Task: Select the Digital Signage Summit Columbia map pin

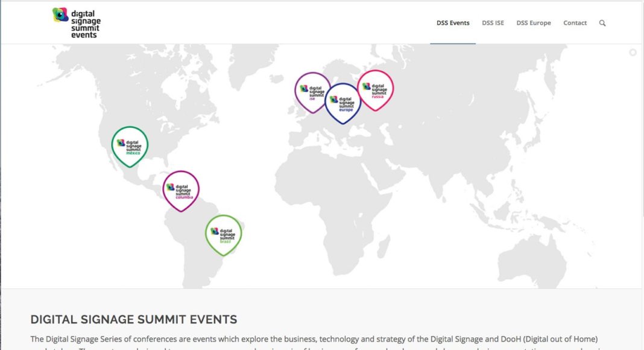Action: pyautogui.click(x=181, y=191)
